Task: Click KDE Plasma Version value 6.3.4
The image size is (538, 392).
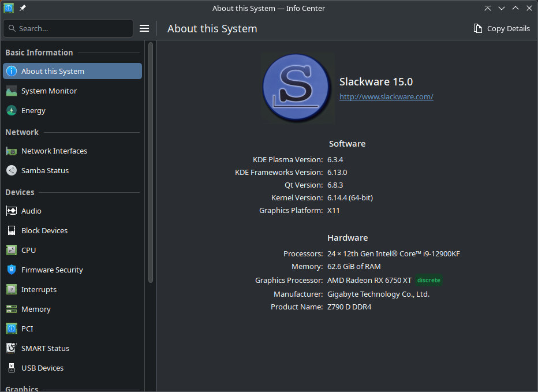Action: click(335, 159)
